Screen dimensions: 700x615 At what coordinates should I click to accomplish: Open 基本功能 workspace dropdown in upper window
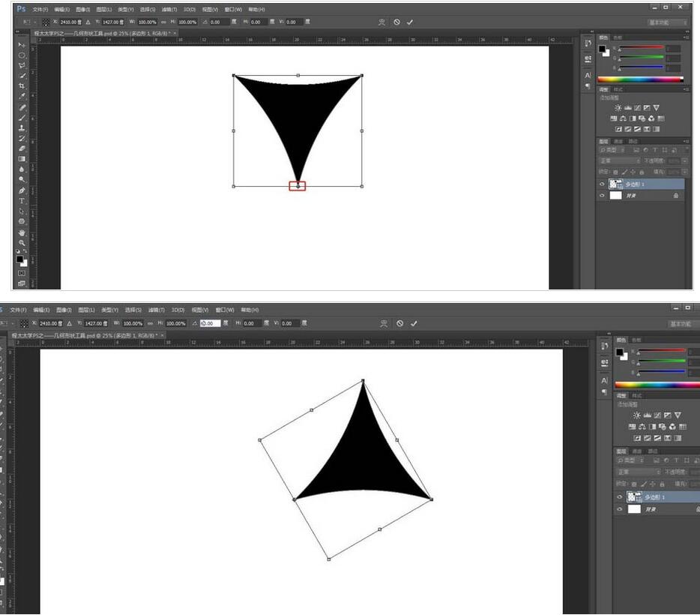tap(667, 22)
